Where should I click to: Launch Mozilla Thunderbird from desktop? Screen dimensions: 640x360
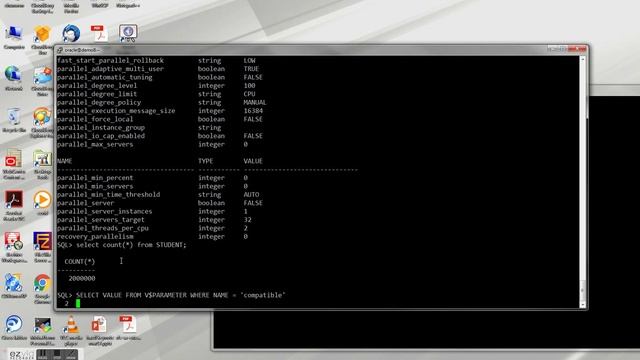click(71, 33)
